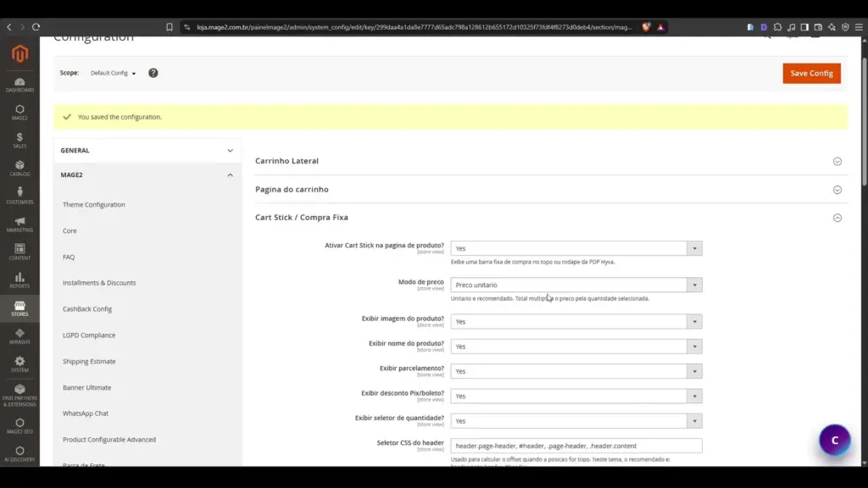The image size is (868, 488).
Task: Open the browser hamburger menu
Action: pos(859,27)
